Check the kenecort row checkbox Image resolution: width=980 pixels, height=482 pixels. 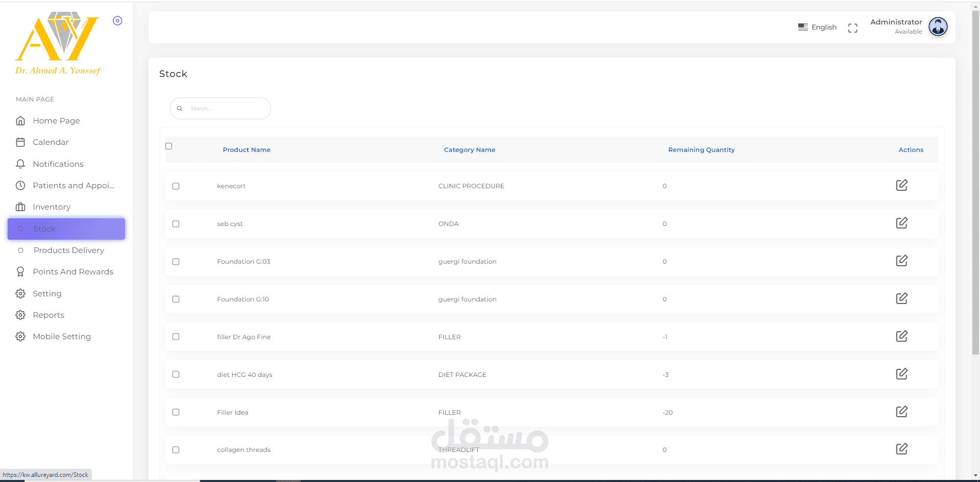(176, 186)
